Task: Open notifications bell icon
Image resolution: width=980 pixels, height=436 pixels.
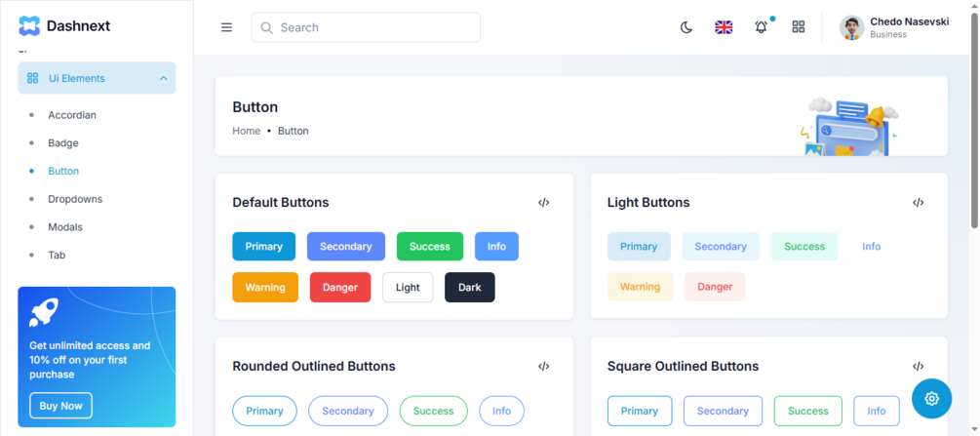Action: coord(762,27)
